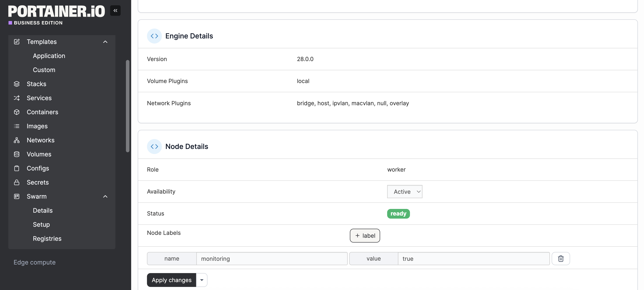Image resolution: width=644 pixels, height=290 pixels.
Task: Collapse the sidebar with double-chevron icon
Action: coord(115,11)
